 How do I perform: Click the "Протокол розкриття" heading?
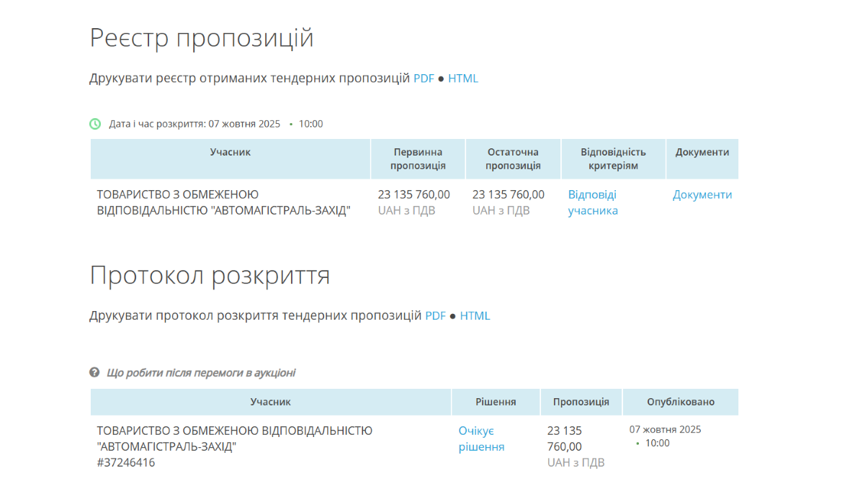pos(210,275)
